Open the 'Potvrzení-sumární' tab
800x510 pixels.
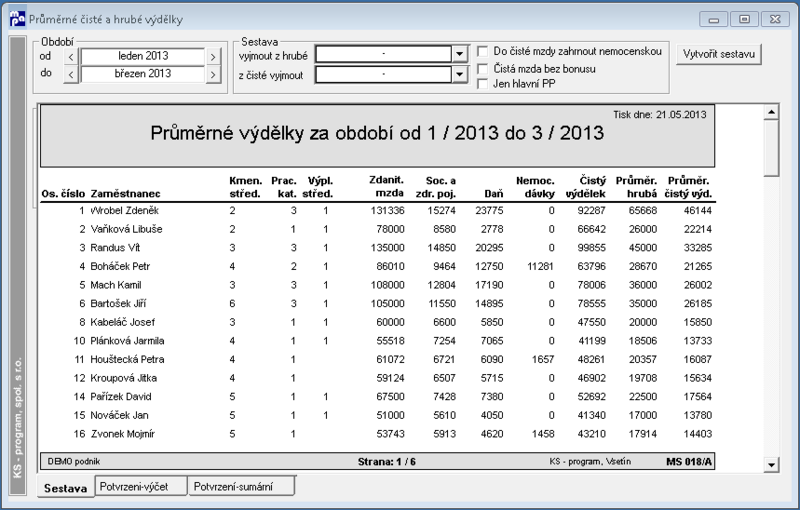click(241, 487)
